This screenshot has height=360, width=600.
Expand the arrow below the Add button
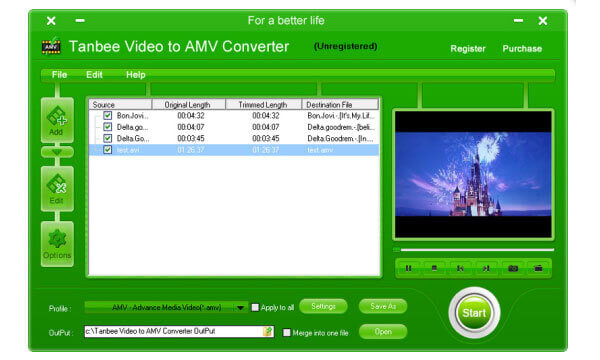point(57,152)
